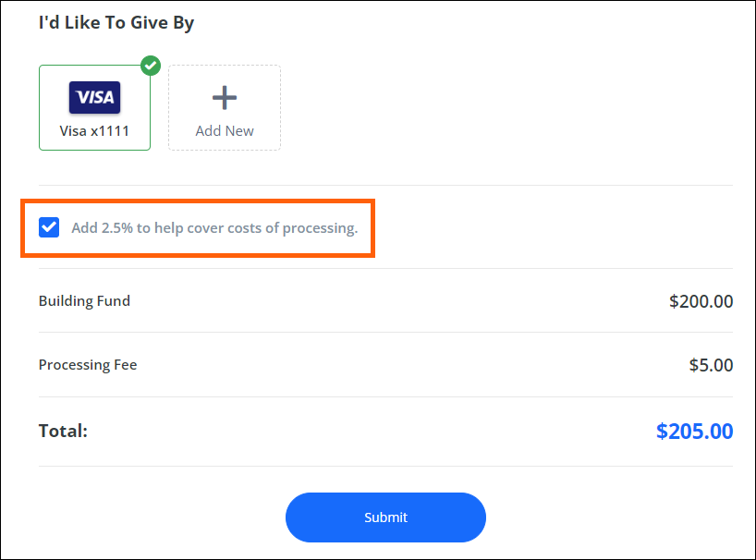Image resolution: width=756 pixels, height=560 pixels.
Task: Click the 'I'd Like To Give By' heading
Action: click(116, 23)
